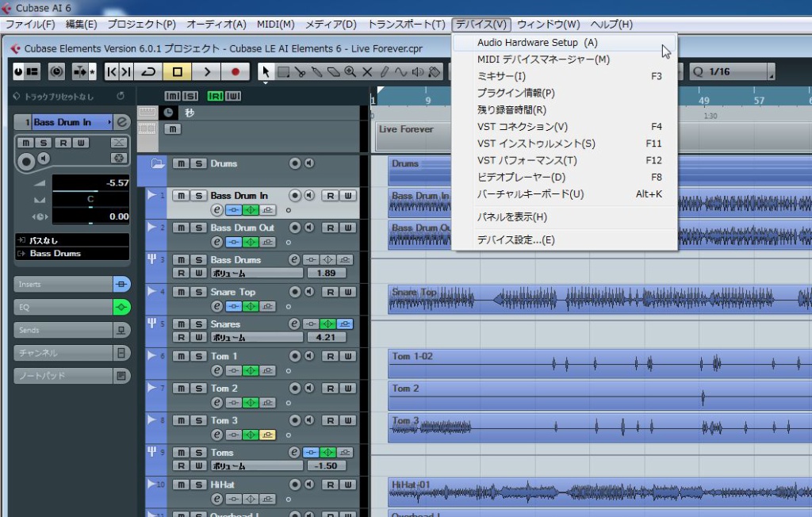Enable read automation on Tom 2 track
This screenshot has height=517, width=812.
(330, 389)
